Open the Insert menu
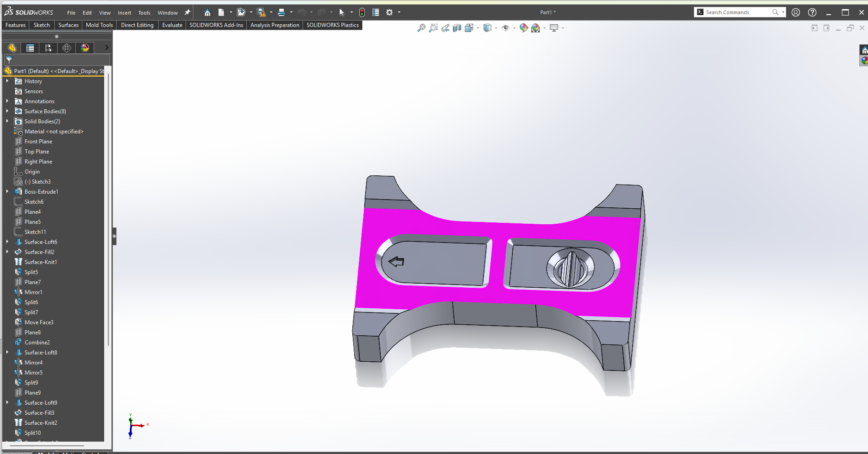This screenshot has width=868, height=454. coord(124,13)
